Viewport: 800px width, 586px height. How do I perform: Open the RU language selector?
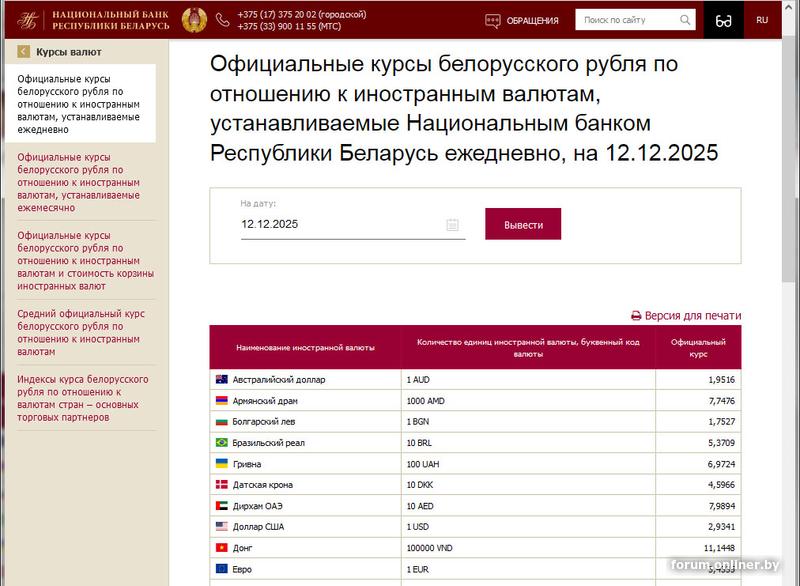[x=762, y=20]
